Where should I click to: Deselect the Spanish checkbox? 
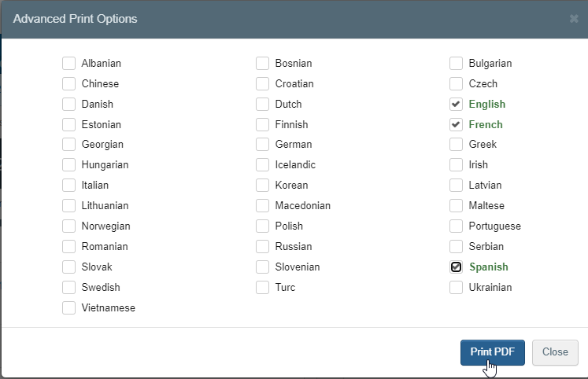456,267
